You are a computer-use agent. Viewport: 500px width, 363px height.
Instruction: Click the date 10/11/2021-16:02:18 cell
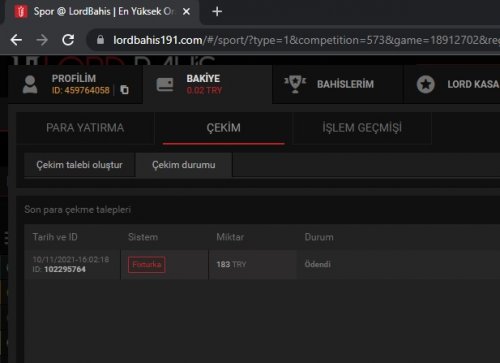coord(71,259)
